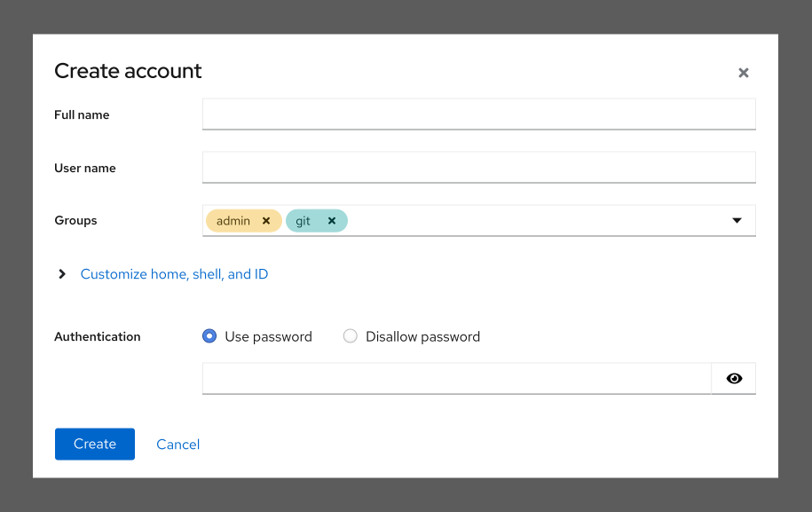Click the x inside the git chip
The width and height of the screenshot is (812, 512).
331,220
